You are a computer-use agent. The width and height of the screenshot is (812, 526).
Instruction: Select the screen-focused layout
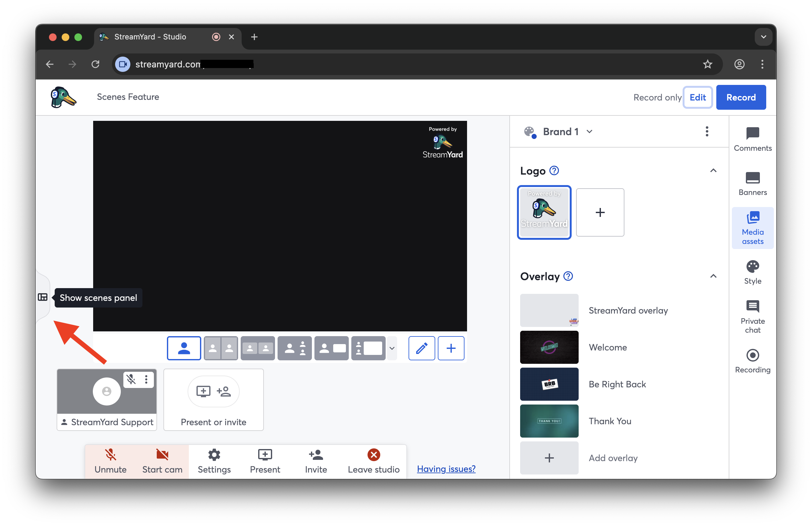click(x=368, y=348)
